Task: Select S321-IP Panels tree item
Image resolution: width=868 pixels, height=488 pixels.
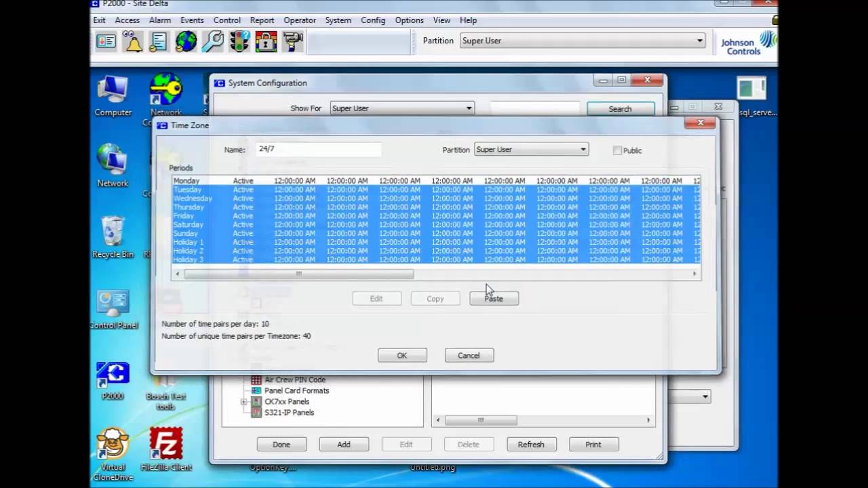Action: (289, 412)
